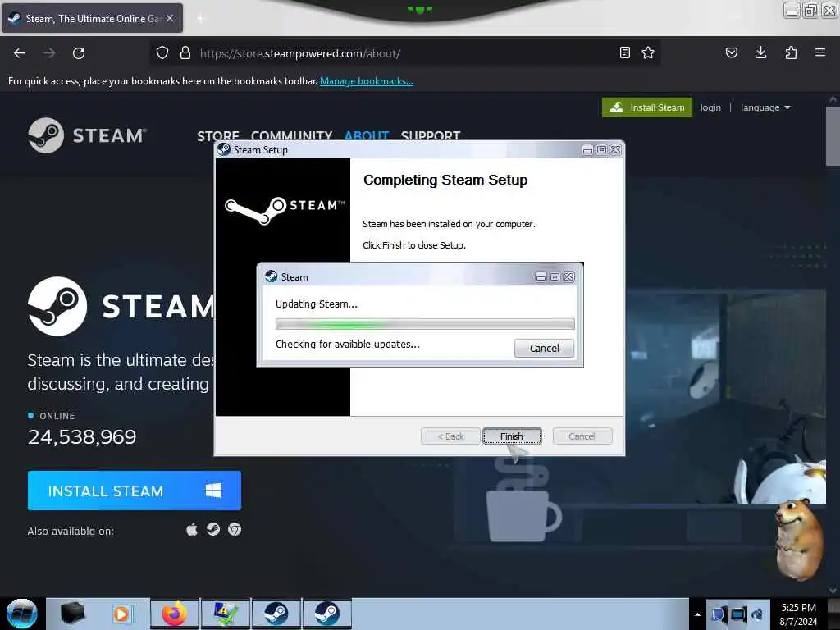
Task: Open the browser downloads panel
Action: tap(760, 52)
